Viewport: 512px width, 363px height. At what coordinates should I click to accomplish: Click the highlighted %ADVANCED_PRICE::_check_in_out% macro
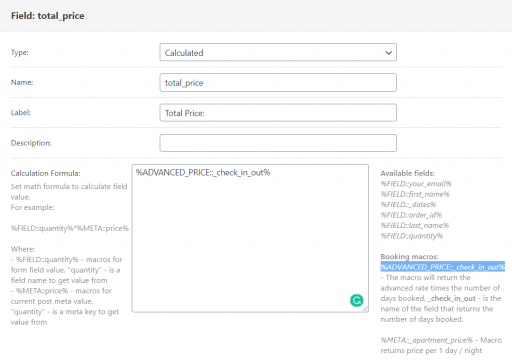[x=443, y=267]
